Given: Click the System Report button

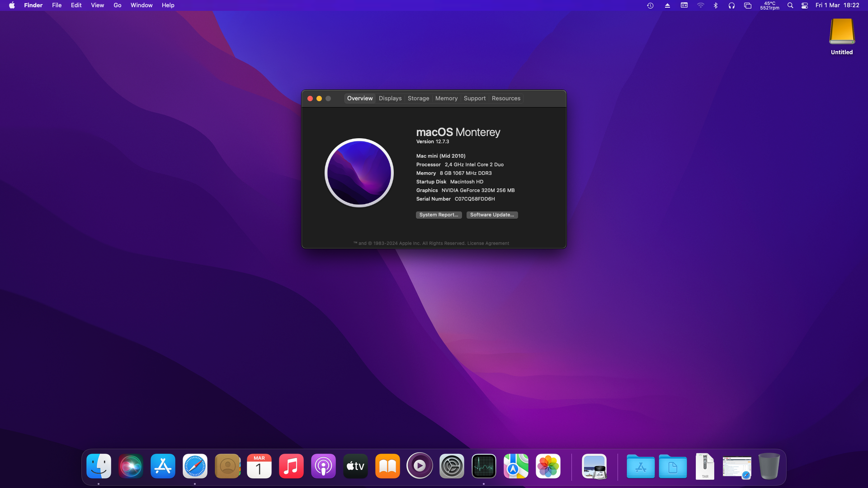Looking at the screenshot, I should (439, 215).
